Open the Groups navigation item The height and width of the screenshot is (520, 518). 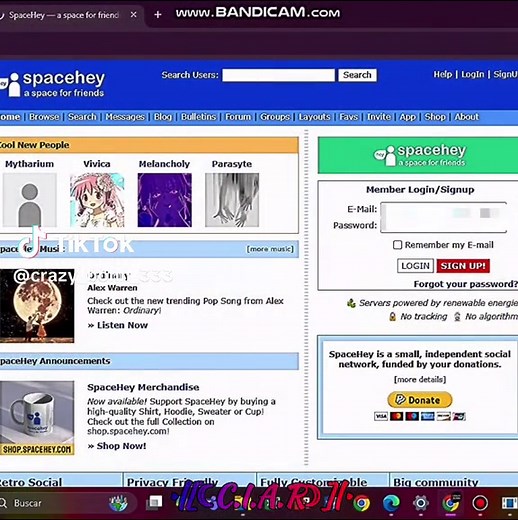(275, 117)
